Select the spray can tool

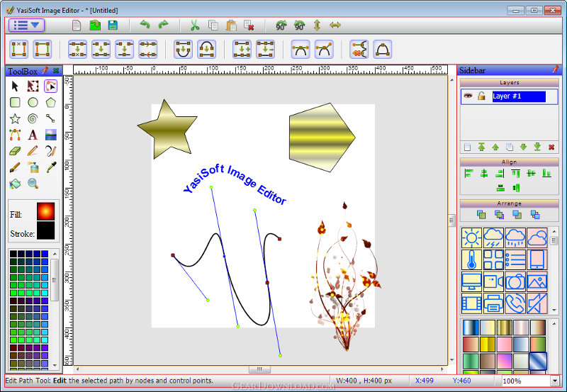click(33, 167)
